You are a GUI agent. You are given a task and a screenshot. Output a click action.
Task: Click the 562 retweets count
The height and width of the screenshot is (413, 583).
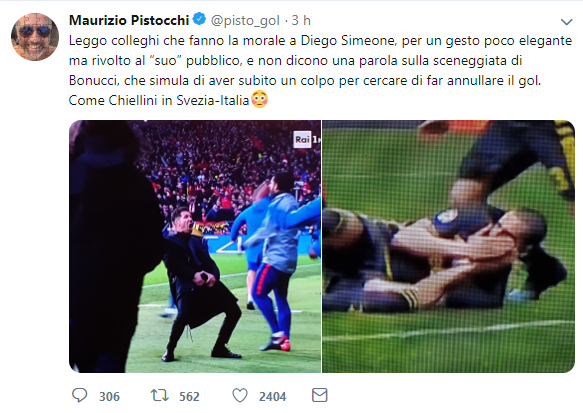tap(189, 397)
